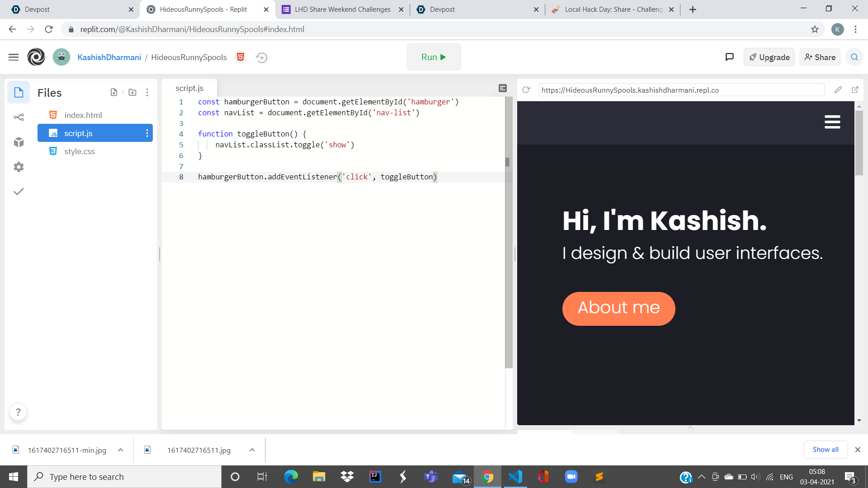Open the repl history icon
This screenshot has width=868, height=488.
(261, 57)
